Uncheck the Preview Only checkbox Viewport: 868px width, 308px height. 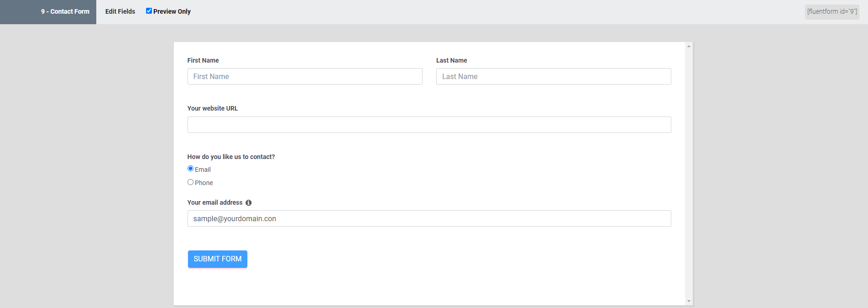[x=149, y=11]
